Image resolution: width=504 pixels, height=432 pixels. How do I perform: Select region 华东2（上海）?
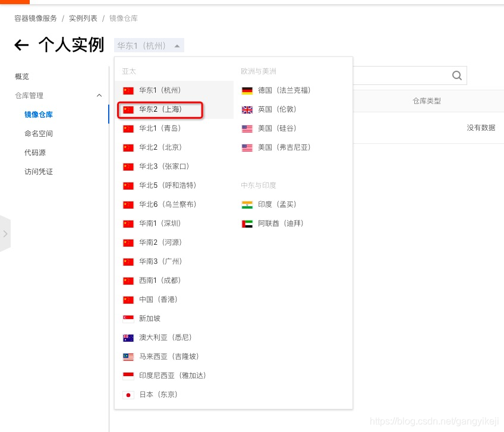[174, 109]
